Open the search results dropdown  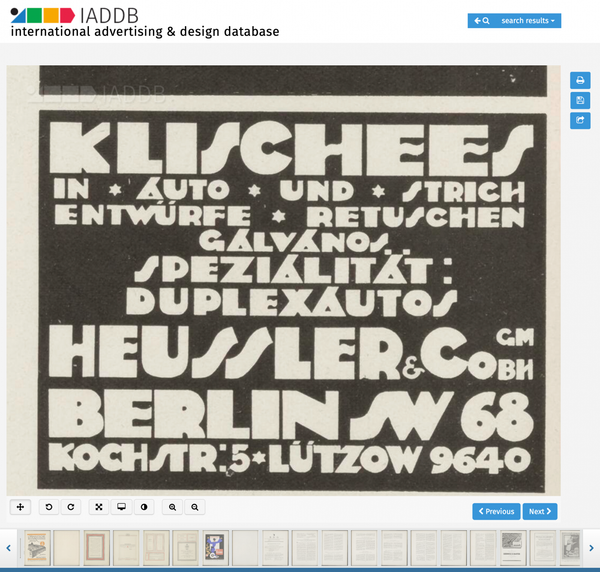tap(528, 21)
